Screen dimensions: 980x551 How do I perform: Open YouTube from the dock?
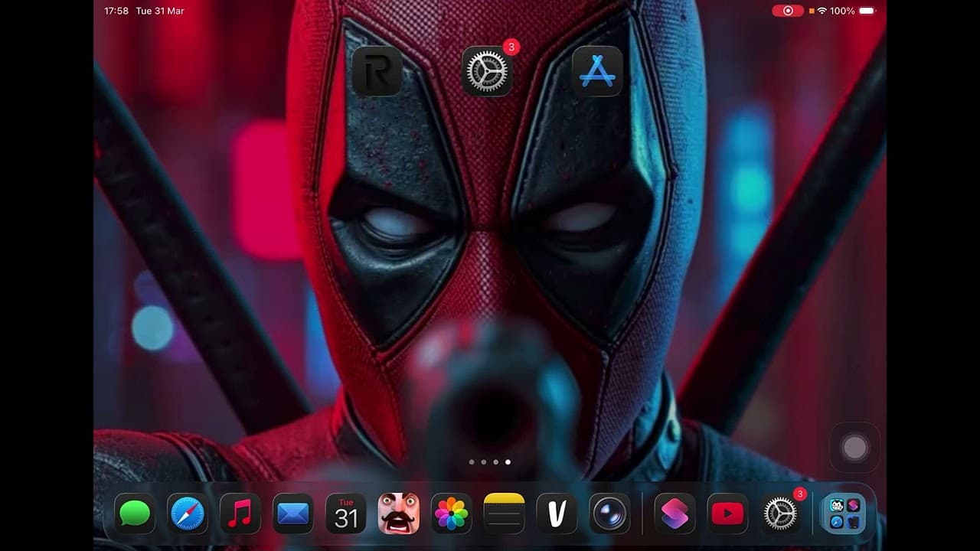pos(727,514)
